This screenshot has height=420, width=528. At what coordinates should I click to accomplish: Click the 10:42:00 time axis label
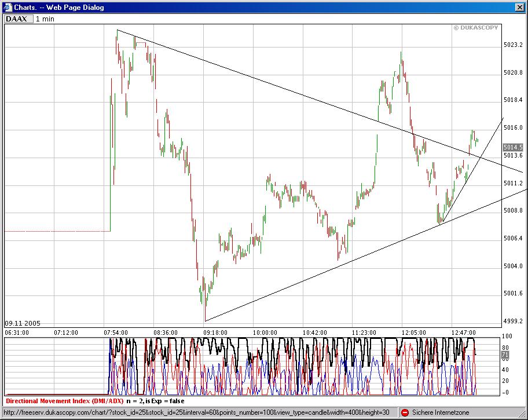(315, 333)
